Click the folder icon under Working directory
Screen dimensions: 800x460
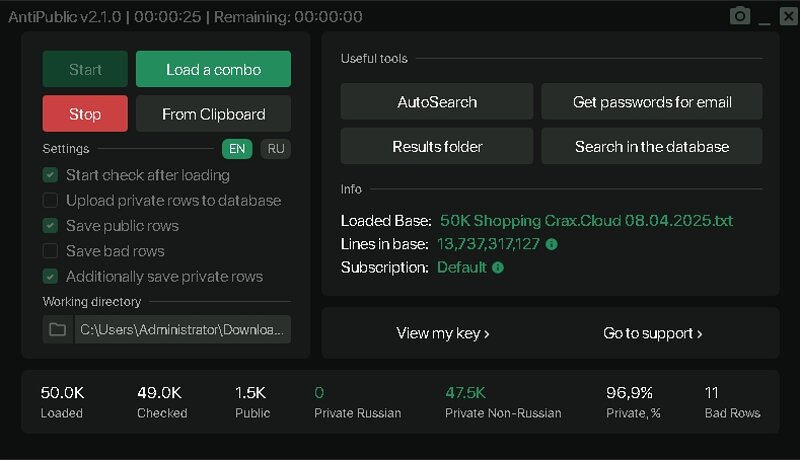point(58,330)
